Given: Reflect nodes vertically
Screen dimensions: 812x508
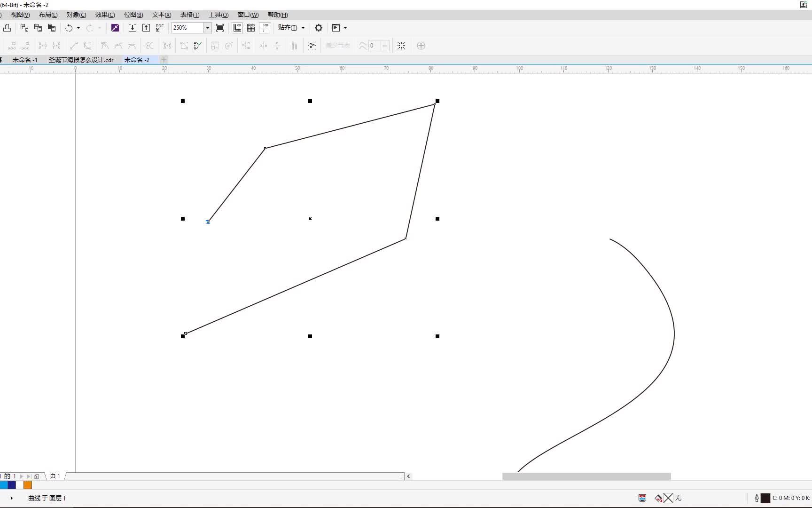Looking at the screenshot, I should point(277,46).
